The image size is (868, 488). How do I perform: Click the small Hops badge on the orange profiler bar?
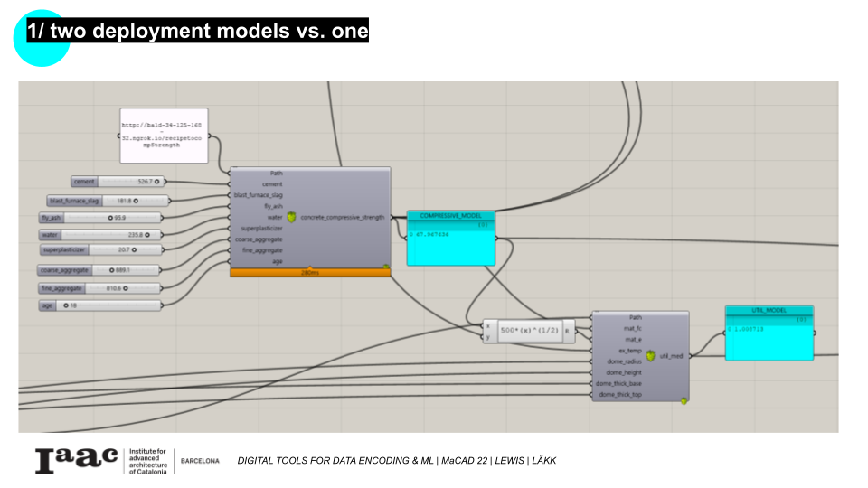[385, 267]
